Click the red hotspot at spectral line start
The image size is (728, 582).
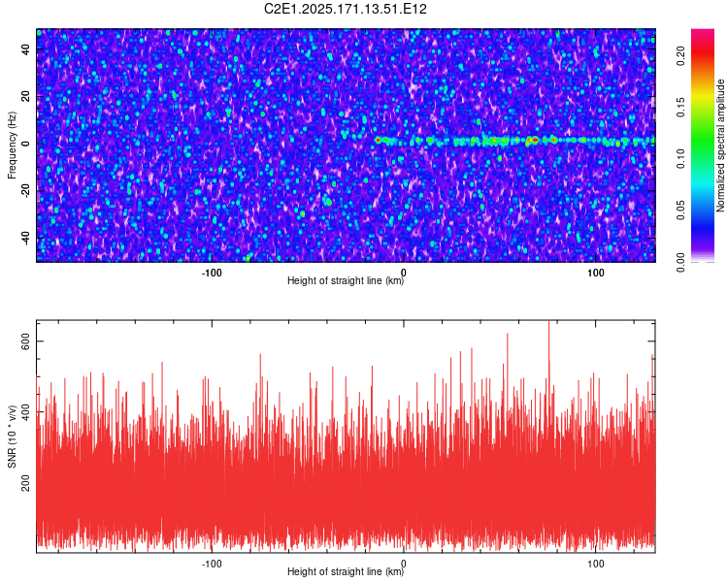[378, 140]
